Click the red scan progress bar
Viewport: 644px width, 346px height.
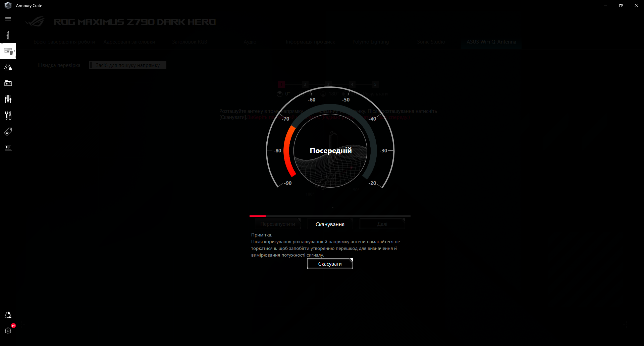tap(257, 216)
